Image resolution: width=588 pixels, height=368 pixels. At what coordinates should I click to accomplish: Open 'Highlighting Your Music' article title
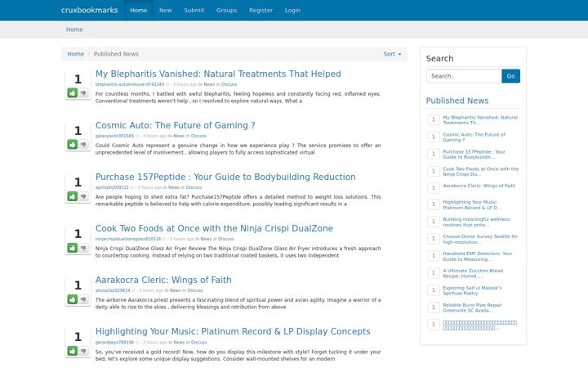tap(233, 331)
